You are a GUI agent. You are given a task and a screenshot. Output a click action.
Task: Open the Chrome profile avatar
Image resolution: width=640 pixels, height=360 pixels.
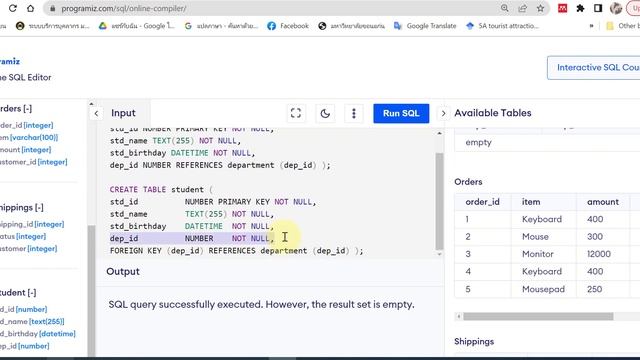pyautogui.click(x=616, y=8)
